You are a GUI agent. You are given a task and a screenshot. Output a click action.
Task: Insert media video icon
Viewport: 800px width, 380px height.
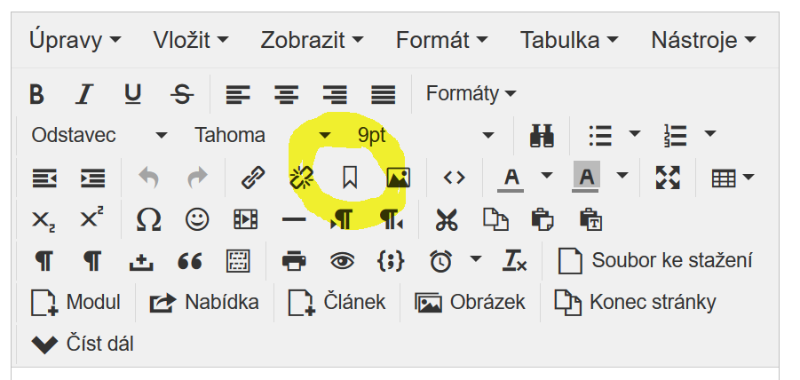click(245, 220)
